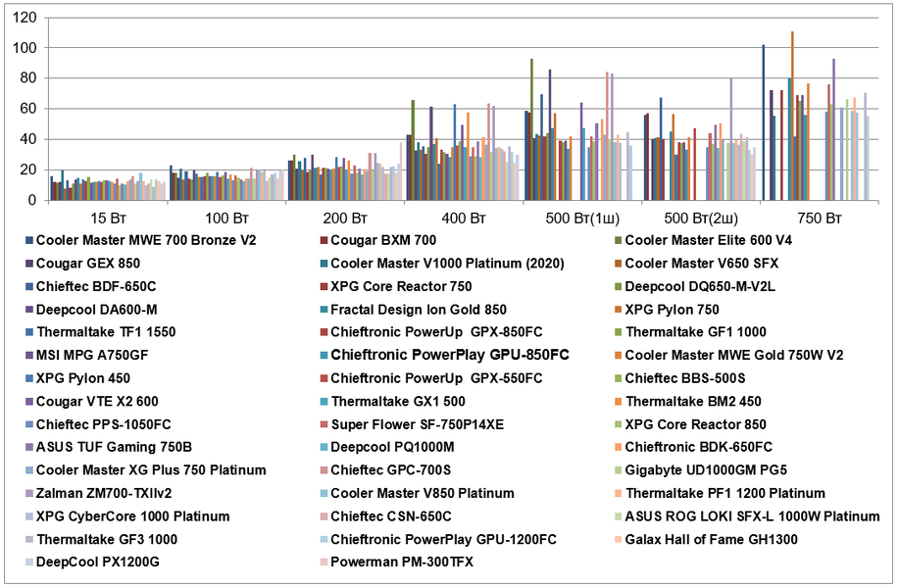
Task: Click the tall green bar in 500 Вт(1ш) group
Action: point(532,129)
